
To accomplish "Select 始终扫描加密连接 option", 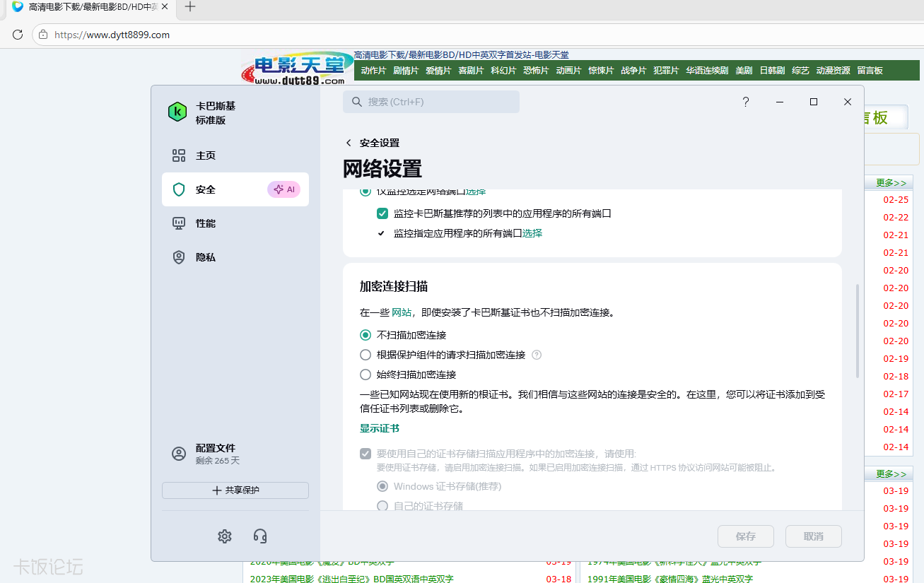I will click(365, 375).
